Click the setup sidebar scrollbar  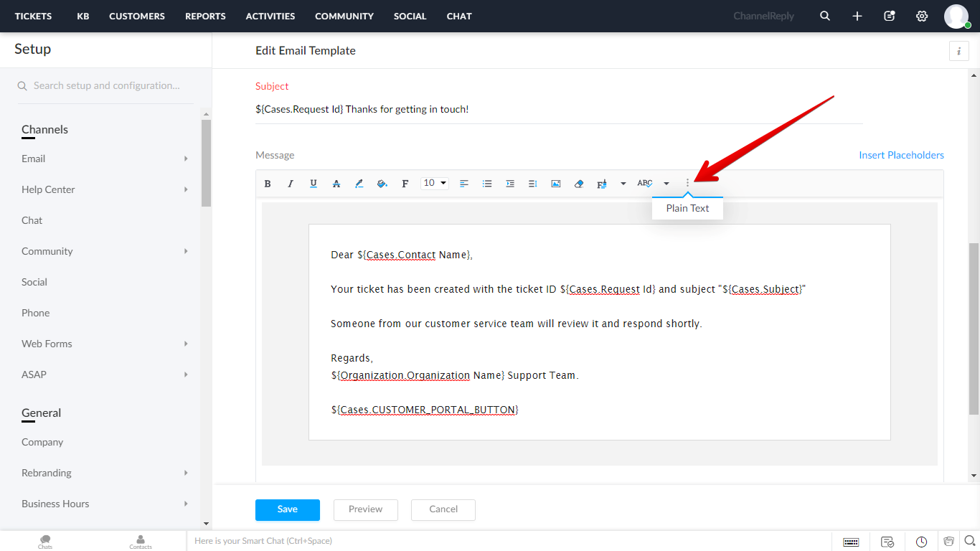click(207, 164)
